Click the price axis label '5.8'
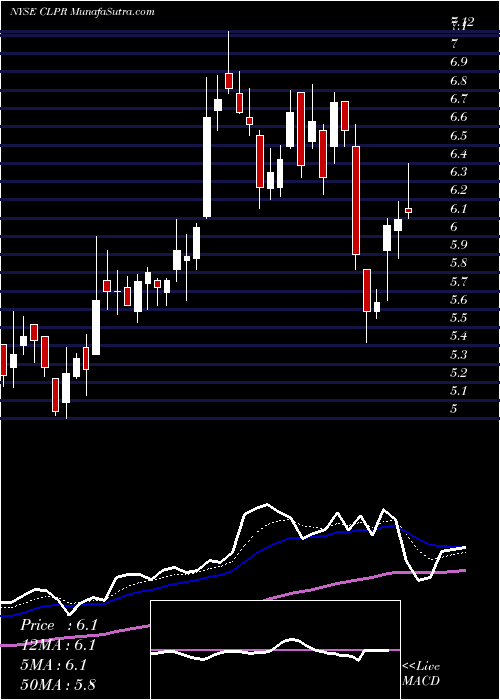The height and width of the screenshot is (700, 500). pos(458,263)
